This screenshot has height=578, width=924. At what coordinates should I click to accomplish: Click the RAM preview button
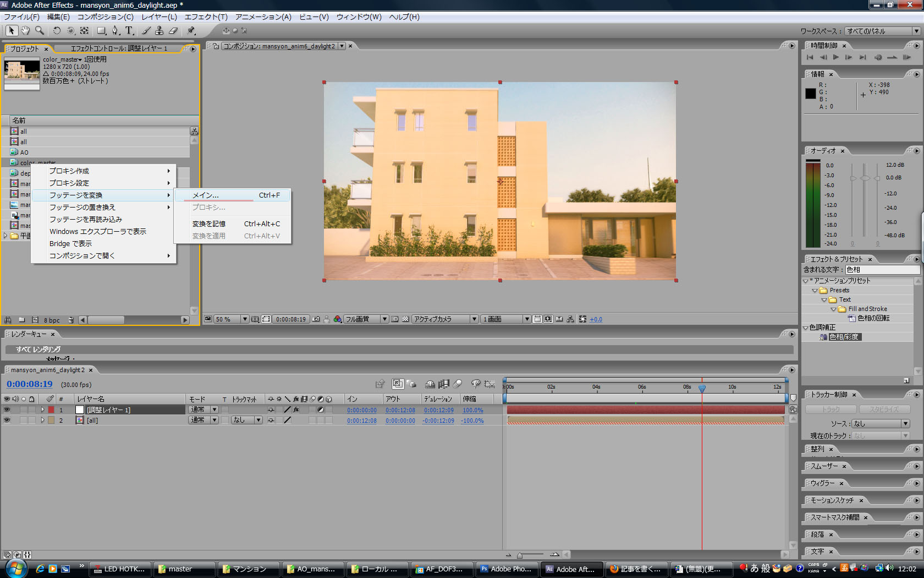pos(907,57)
